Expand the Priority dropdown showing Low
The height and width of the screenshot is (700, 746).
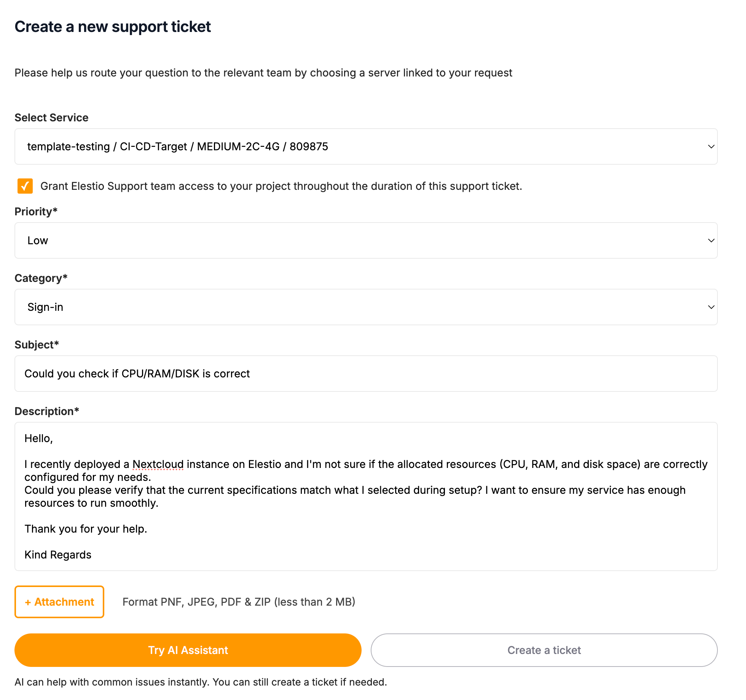tap(365, 240)
